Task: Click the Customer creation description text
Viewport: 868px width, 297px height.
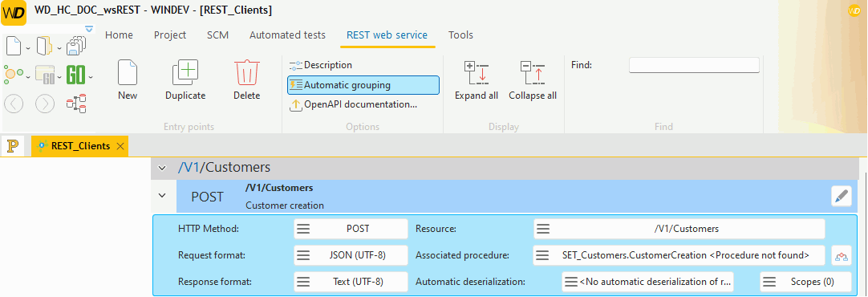Action: [x=285, y=205]
